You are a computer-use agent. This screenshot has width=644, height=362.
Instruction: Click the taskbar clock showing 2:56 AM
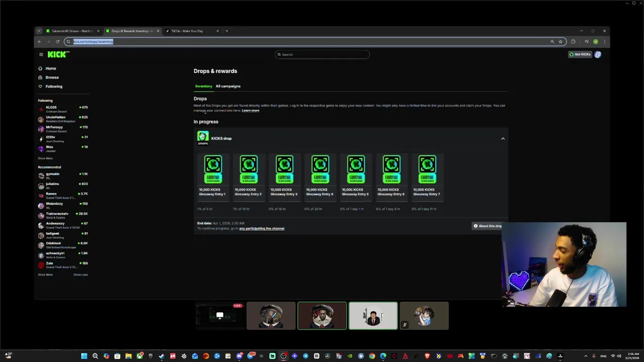point(633,356)
